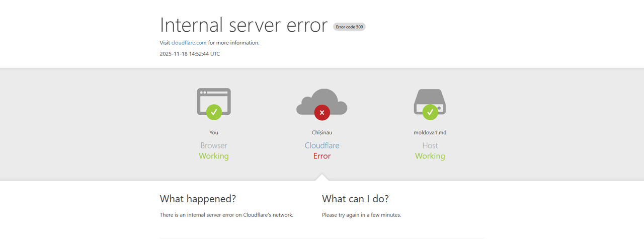Click the timestamp 2025-11-18 14:52:44 UTC
The width and height of the screenshot is (644, 239).
pos(190,54)
